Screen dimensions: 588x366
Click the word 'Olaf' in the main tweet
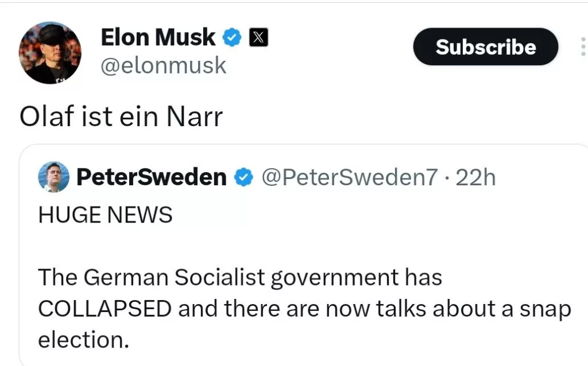pyautogui.click(x=47, y=116)
